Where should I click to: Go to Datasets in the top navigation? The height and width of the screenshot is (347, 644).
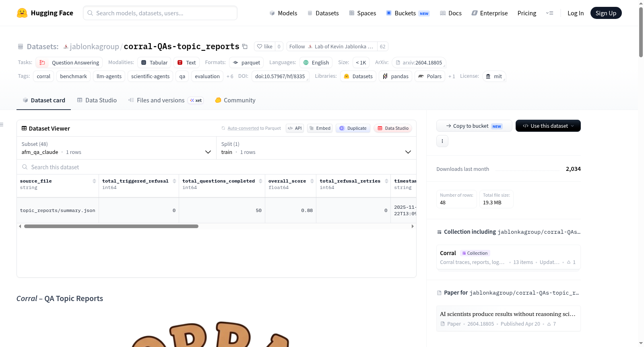point(323,13)
